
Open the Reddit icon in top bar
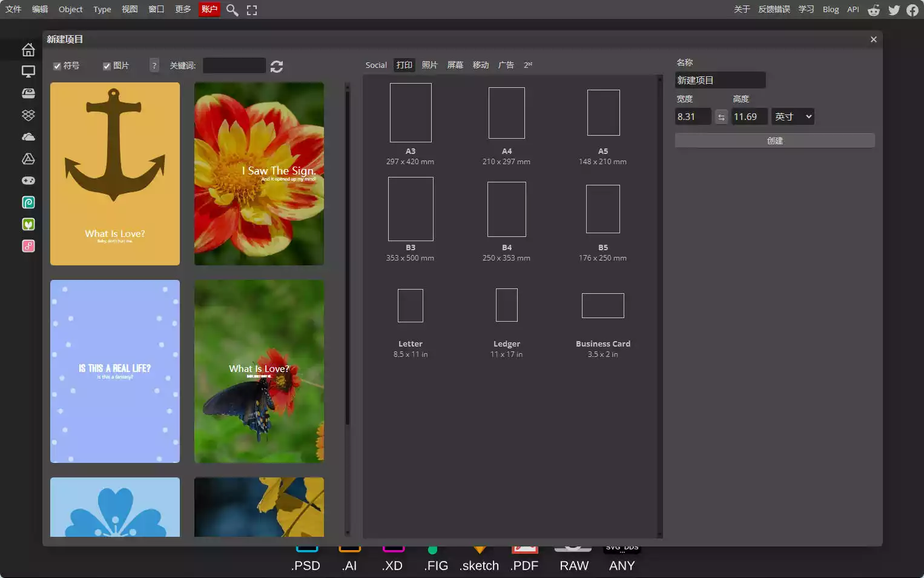[x=874, y=10]
